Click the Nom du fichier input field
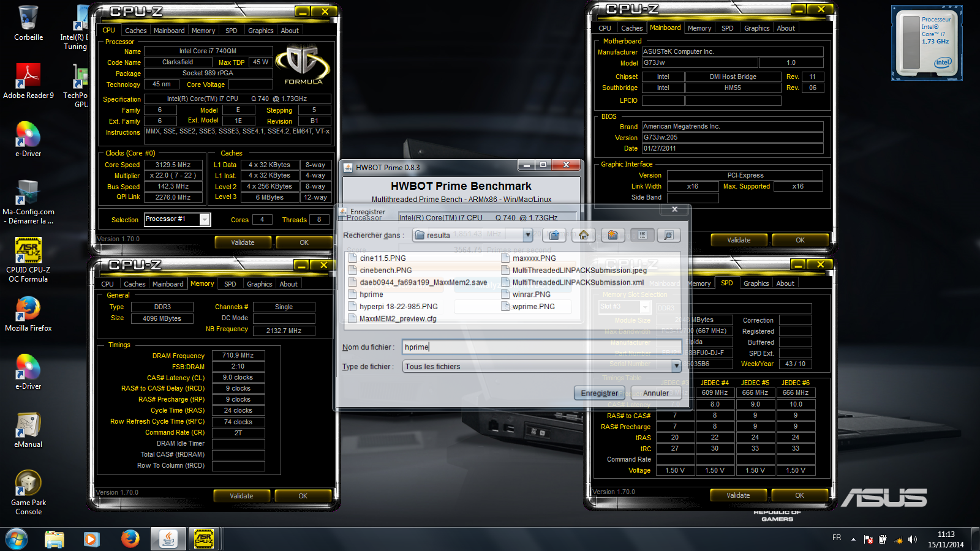Screen dimensions: 980x551 [x=542, y=347]
